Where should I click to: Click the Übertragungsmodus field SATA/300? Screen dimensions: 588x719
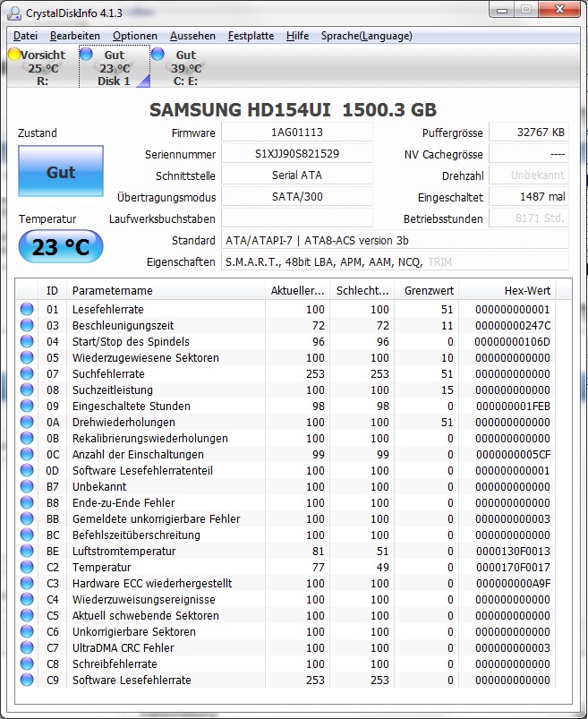pyautogui.click(x=297, y=197)
